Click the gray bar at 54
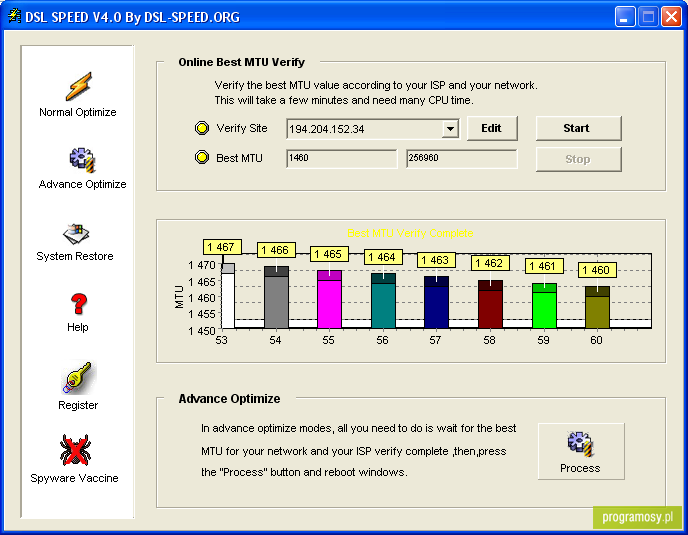688x535 pixels. click(276, 298)
